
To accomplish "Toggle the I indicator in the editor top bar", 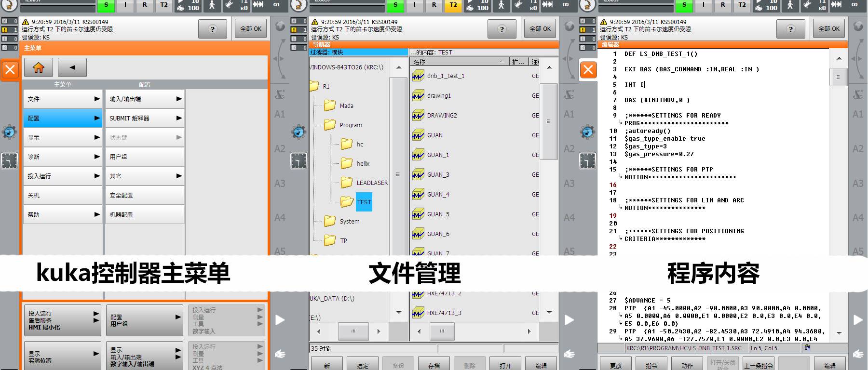I will click(x=704, y=5).
